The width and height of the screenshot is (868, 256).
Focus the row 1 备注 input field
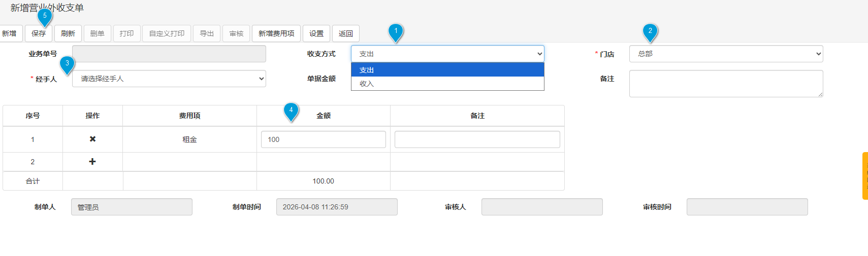pos(477,139)
